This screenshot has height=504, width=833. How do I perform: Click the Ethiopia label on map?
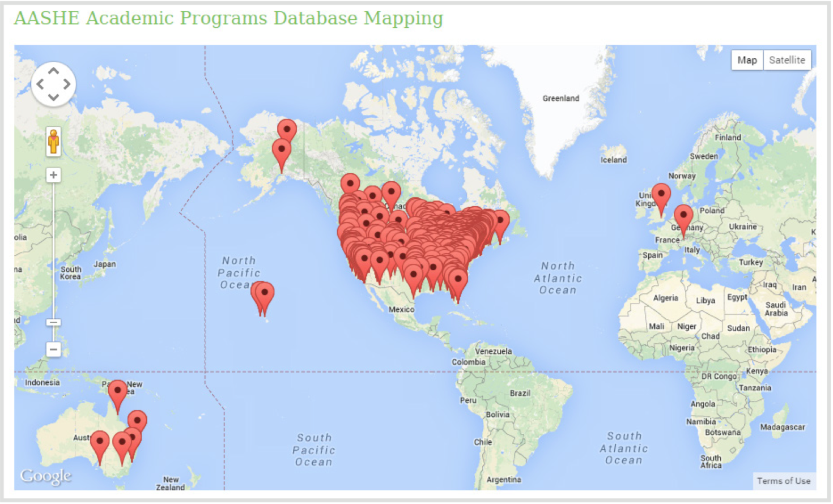[x=762, y=349]
